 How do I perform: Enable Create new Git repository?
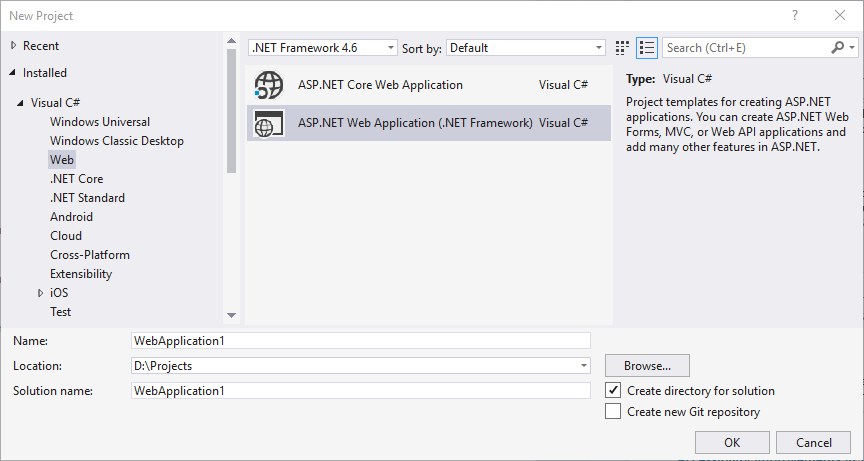tap(614, 412)
